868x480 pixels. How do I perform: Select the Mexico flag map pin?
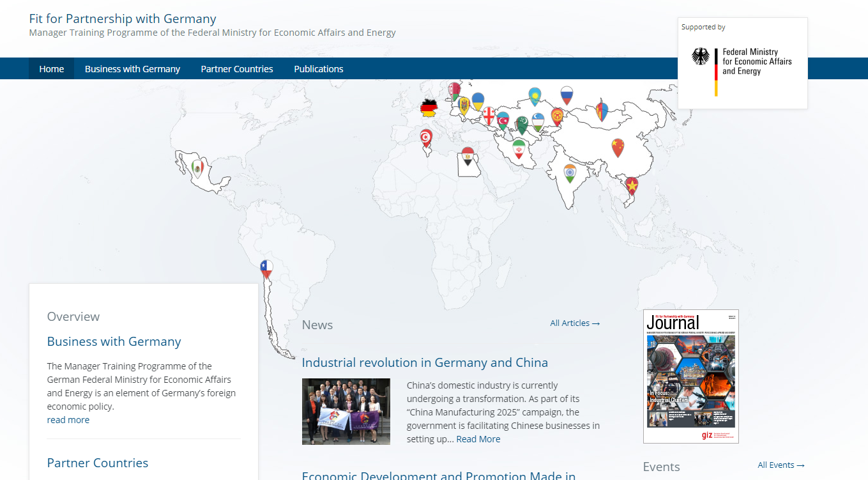pyautogui.click(x=197, y=169)
